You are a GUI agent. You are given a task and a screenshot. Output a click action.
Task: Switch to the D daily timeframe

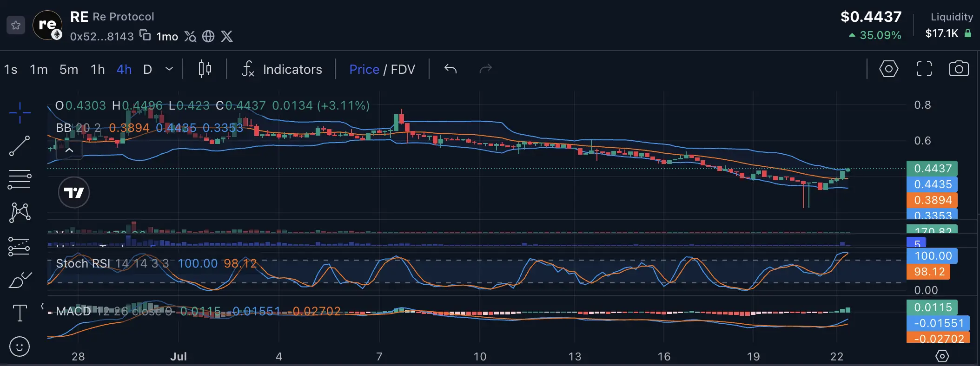click(147, 70)
